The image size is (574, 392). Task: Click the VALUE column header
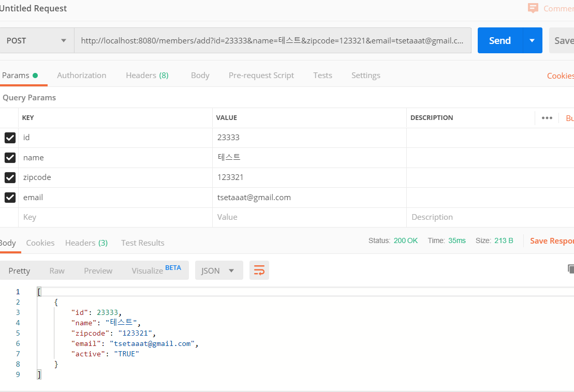coord(226,118)
